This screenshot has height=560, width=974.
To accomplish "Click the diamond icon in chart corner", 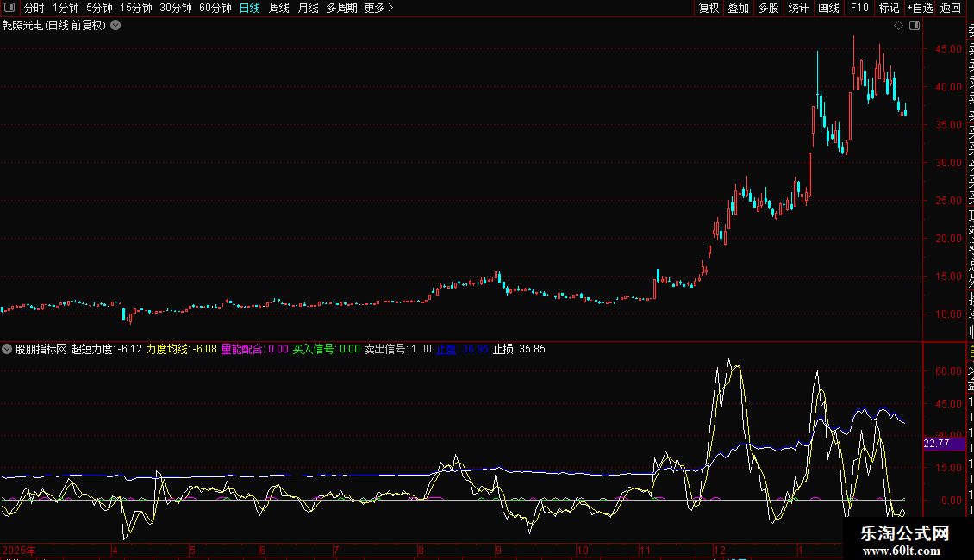I will [898, 26].
